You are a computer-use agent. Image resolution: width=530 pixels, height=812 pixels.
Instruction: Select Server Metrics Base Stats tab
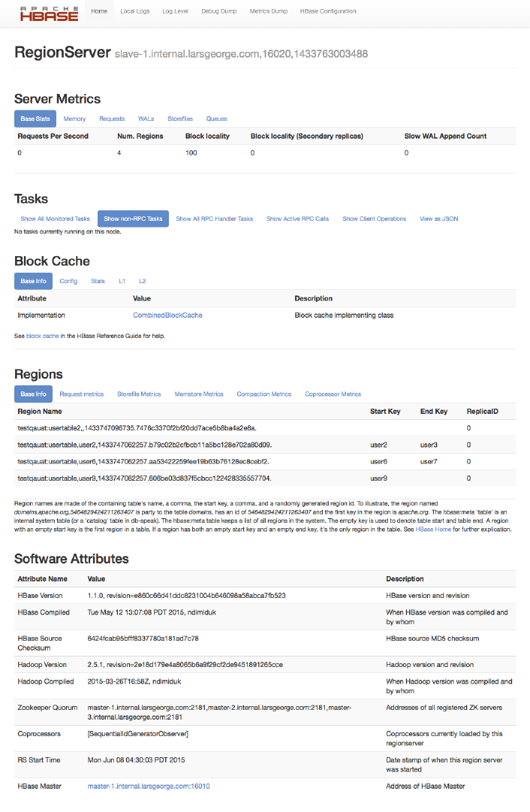click(x=35, y=119)
